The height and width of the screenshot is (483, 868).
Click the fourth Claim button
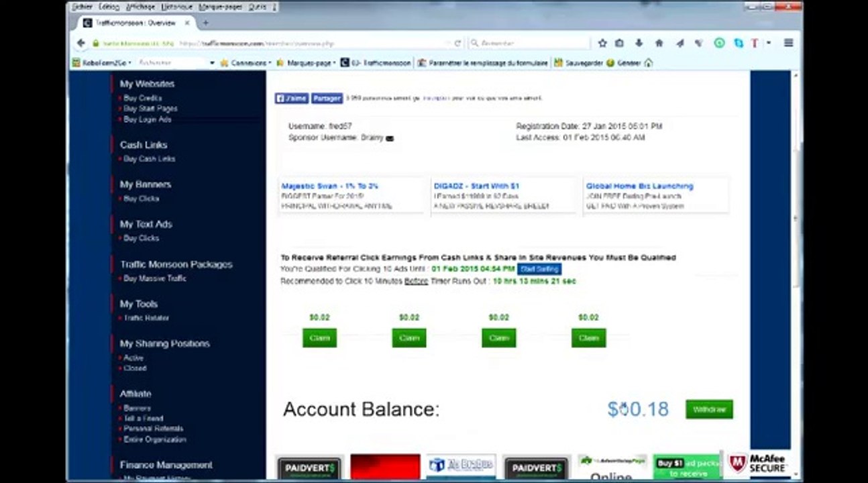coord(589,338)
